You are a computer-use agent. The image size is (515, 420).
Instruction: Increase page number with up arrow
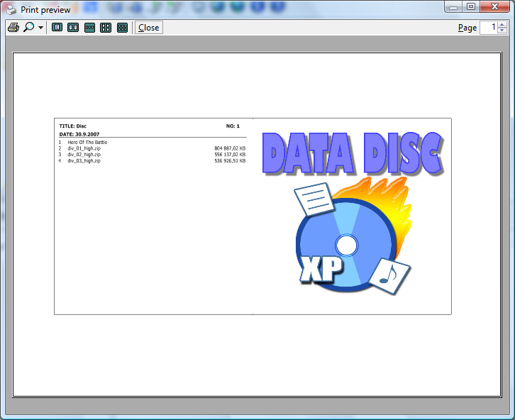click(502, 25)
